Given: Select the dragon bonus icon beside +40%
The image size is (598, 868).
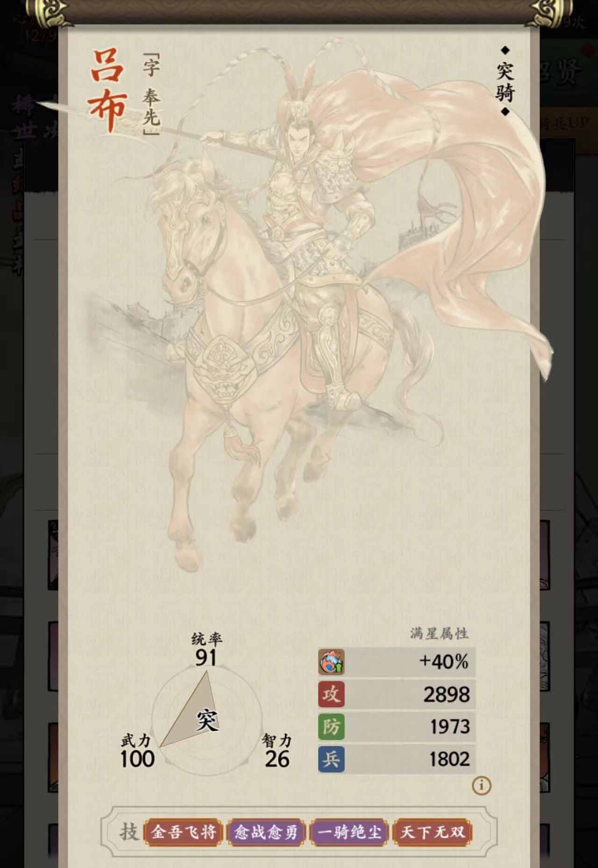Looking at the screenshot, I should [331, 661].
